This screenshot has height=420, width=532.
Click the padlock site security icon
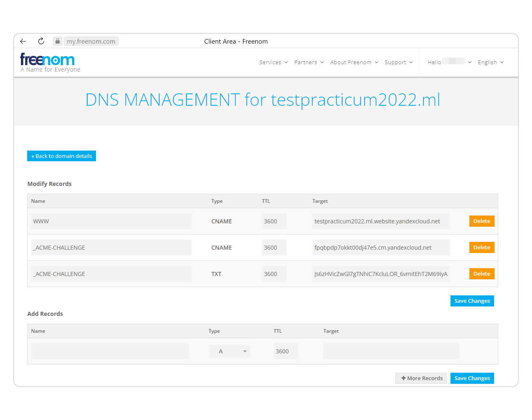58,41
